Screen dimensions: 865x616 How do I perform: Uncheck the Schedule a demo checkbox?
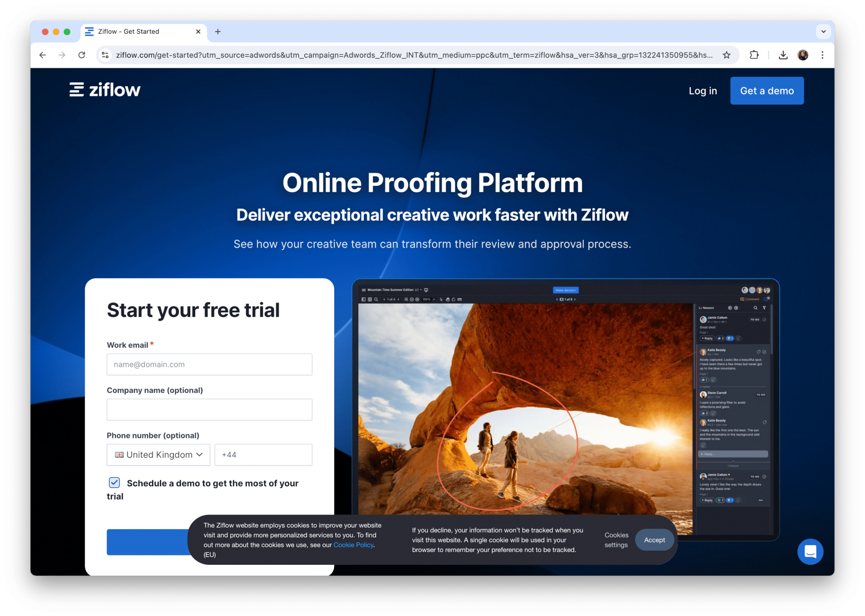coord(114,482)
